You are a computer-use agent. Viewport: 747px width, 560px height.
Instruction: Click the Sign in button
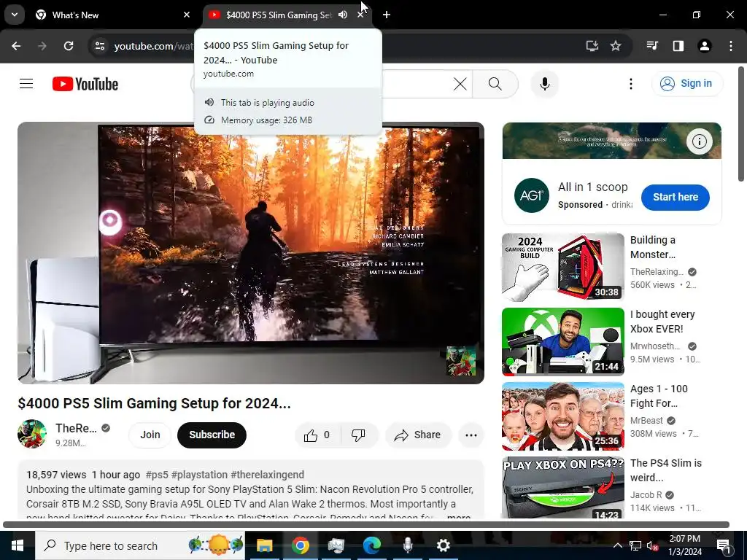(687, 83)
